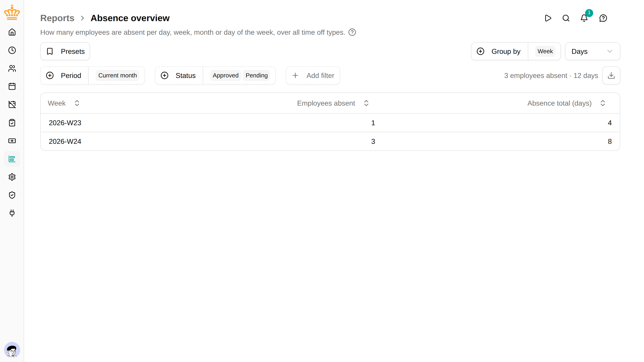Click the summary '3 employees absent · 12 days'

pyautogui.click(x=551, y=75)
